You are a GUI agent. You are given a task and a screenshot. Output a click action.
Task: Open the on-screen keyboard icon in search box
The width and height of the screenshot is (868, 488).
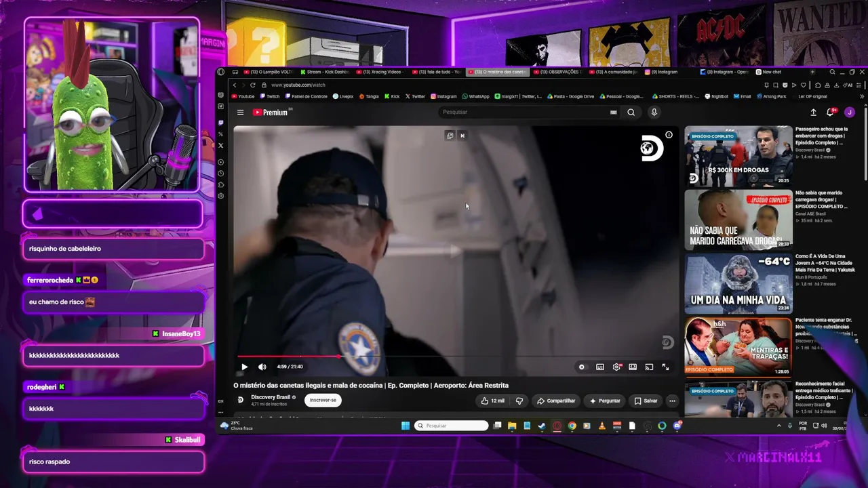point(614,113)
